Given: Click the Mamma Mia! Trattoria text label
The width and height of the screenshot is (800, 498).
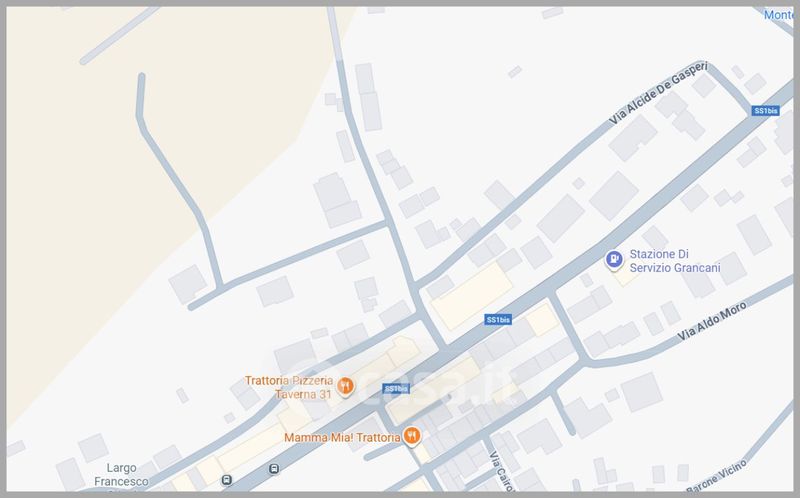Looking at the screenshot, I should click(342, 438).
